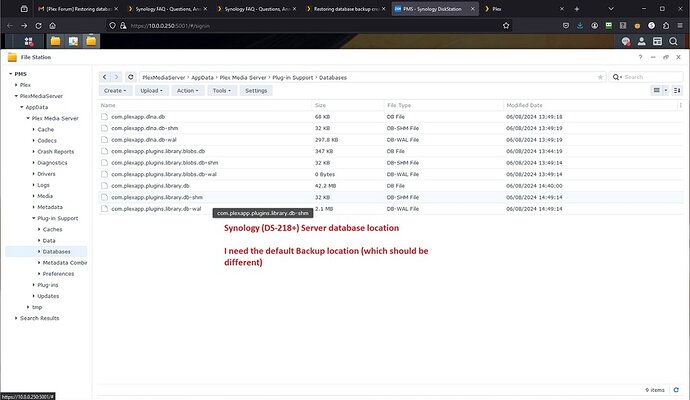Select the Logs folder in the tree
Screen dimensions: 690x400
point(43,185)
